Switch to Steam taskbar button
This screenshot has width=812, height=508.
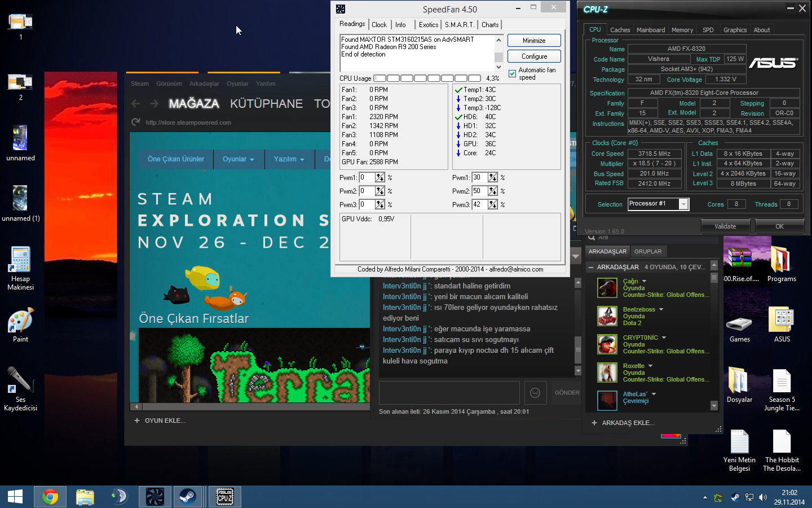point(188,497)
